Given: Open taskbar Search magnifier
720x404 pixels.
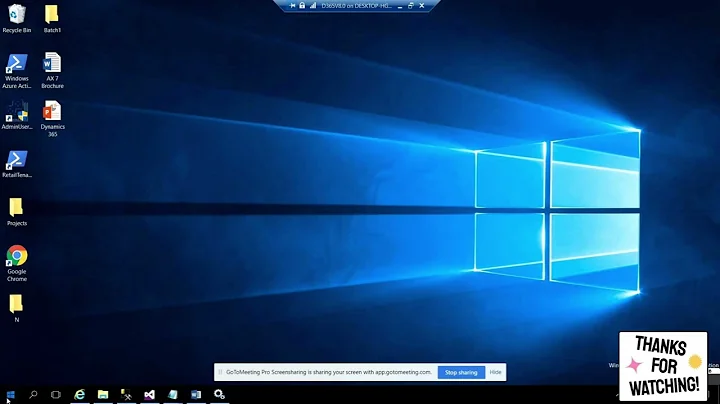Looking at the screenshot, I should (33, 394).
